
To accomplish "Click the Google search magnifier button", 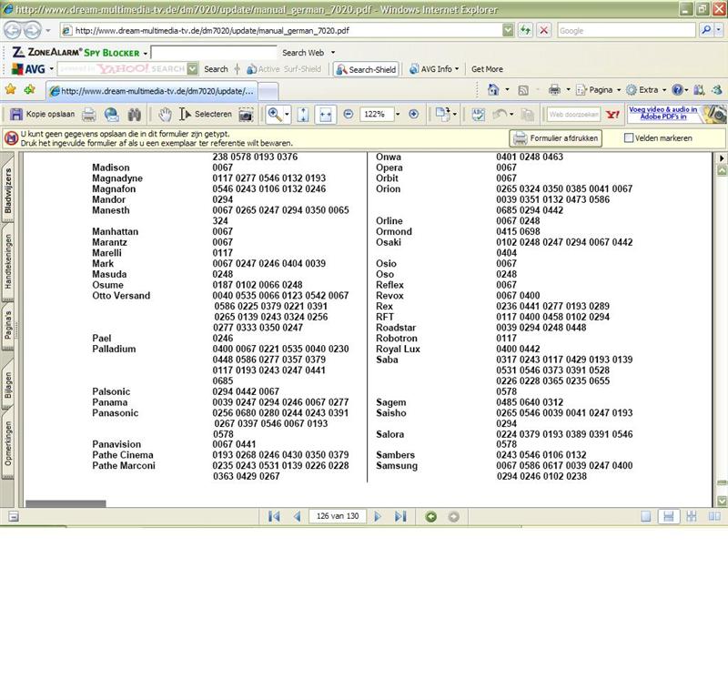I will [x=706, y=30].
